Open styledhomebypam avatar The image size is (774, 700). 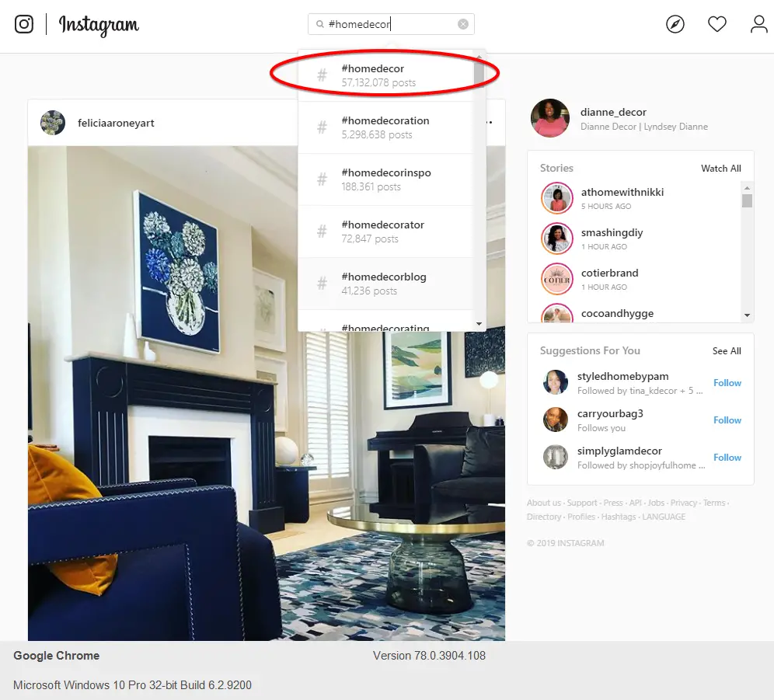click(556, 382)
